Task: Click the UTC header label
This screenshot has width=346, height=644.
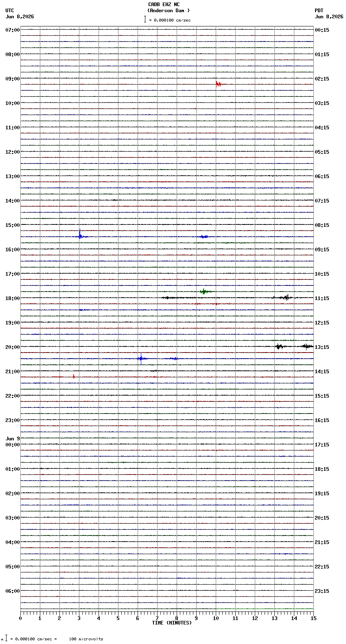Action: pyautogui.click(x=10, y=11)
